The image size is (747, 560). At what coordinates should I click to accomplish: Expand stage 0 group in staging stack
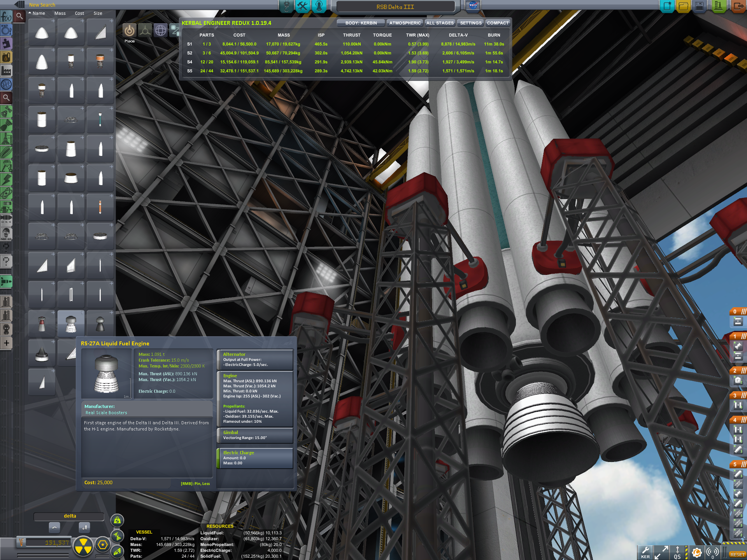738,311
